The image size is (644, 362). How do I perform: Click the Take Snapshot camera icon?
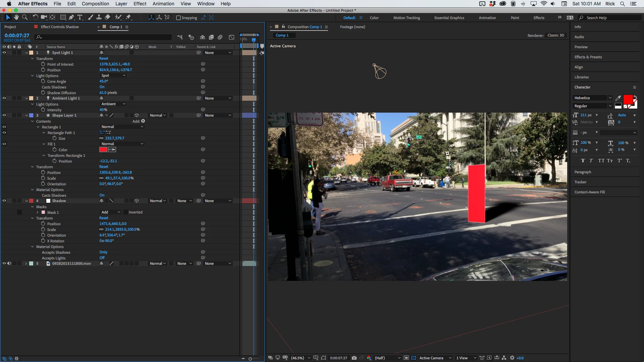354,358
